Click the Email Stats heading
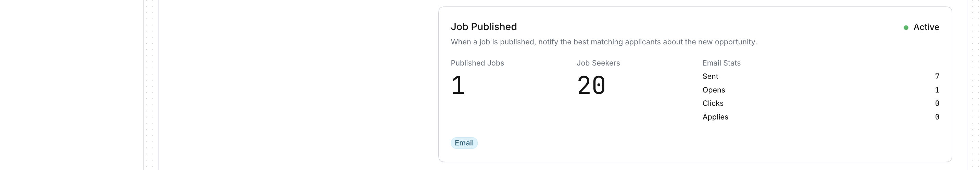Screen dimensions: 980x170 point(721,63)
